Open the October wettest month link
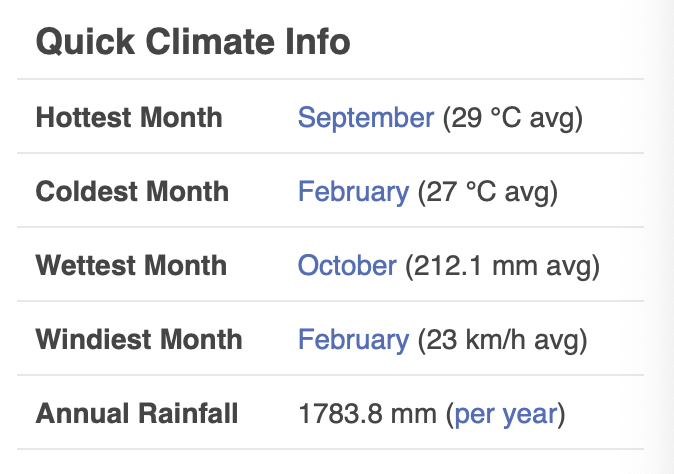Screen dimensions: 674x474 pos(347,266)
